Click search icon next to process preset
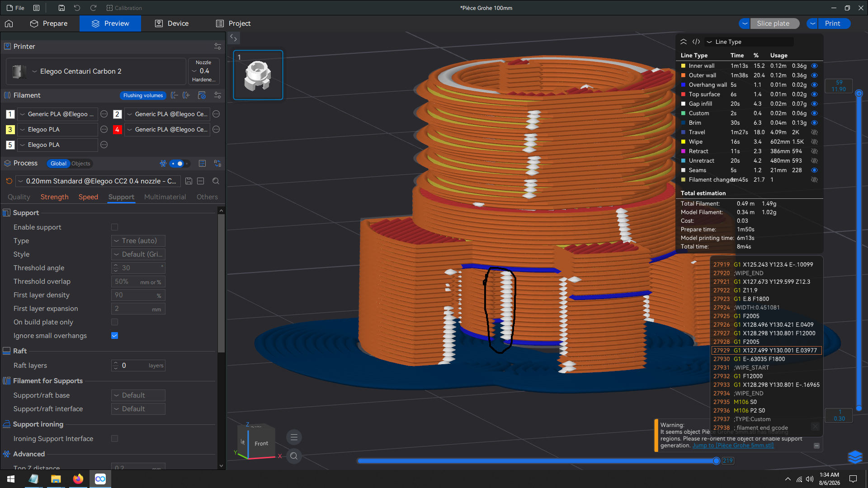 216,181
